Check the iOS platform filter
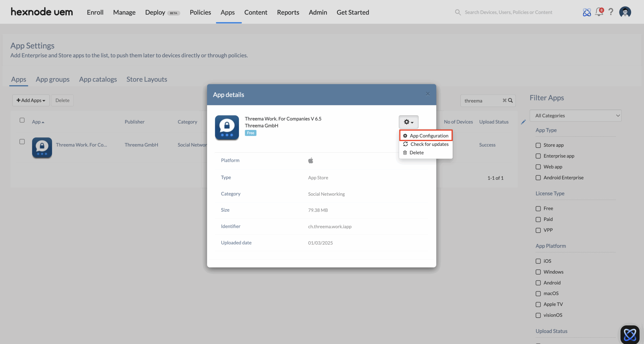Viewport: 644px width, 344px height. tap(538, 261)
